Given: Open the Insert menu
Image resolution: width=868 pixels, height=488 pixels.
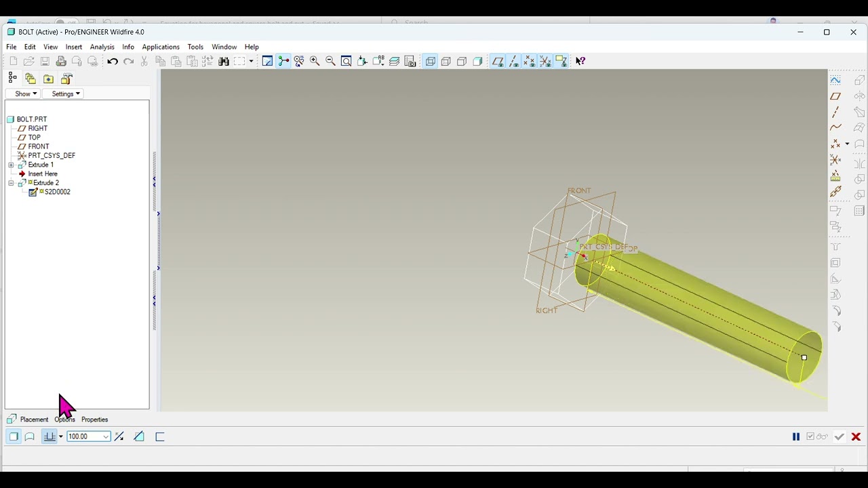Looking at the screenshot, I should click(x=74, y=47).
